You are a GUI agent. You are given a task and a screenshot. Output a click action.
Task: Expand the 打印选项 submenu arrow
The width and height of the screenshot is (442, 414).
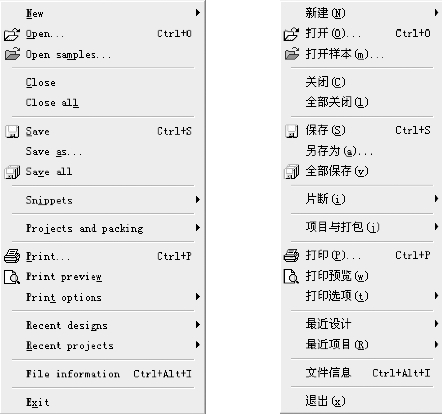click(x=436, y=296)
